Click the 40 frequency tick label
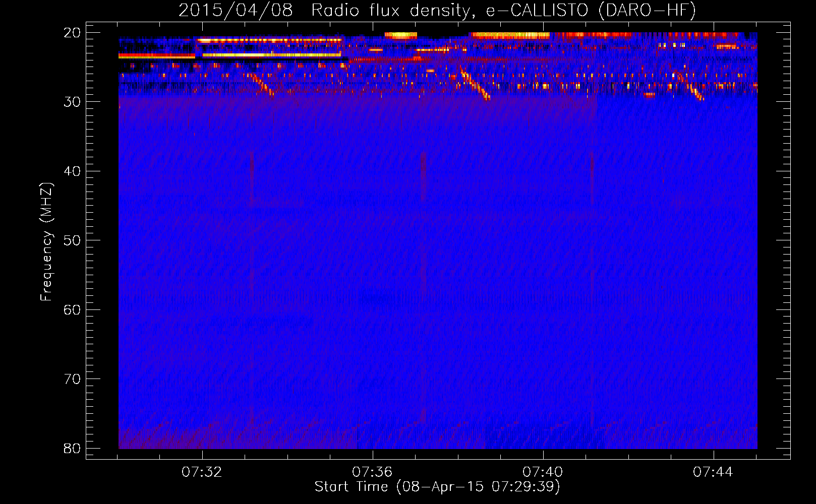The width and height of the screenshot is (816, 504). click(x=72, y=171)
